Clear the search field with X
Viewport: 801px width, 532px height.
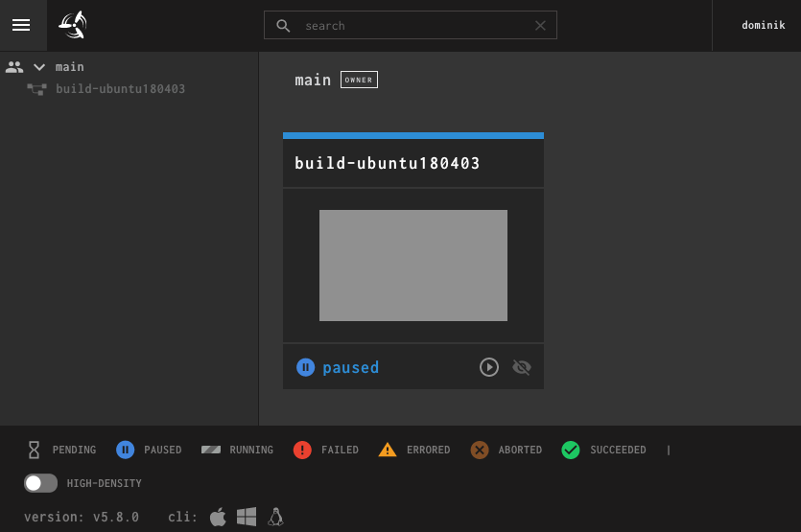click(x=540, y=26)
